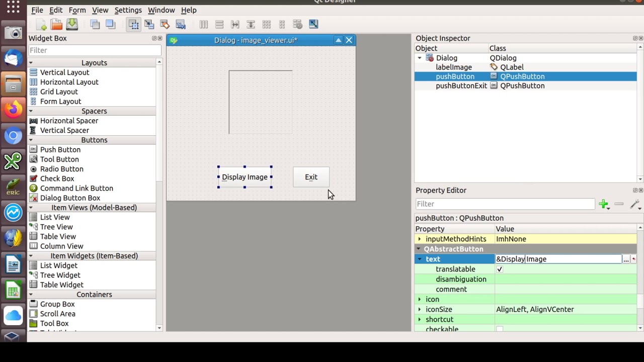Viewport: 644px width, 362px height.
Task: Click the Save Form toolbar icon
Action: tap(72, 24)
